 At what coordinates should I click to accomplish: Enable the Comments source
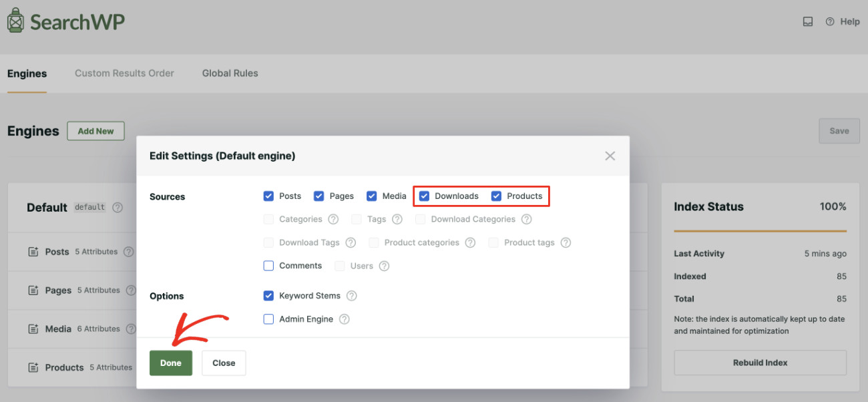pos(268,265)
